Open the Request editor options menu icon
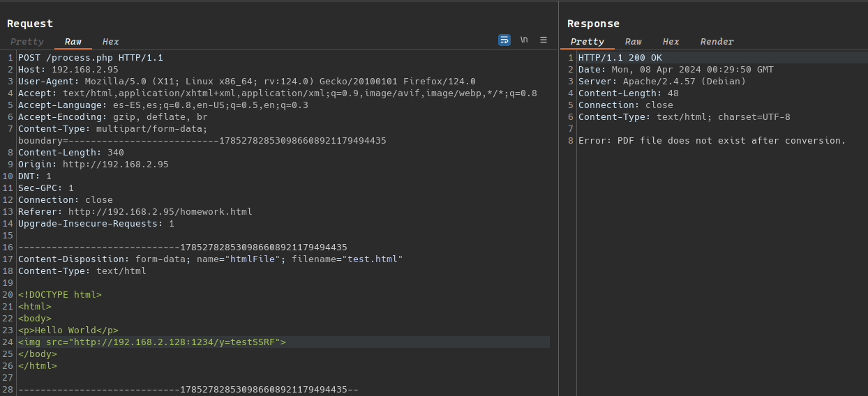Viewport: 868px width, 396px height. click(x=544, y=40)
